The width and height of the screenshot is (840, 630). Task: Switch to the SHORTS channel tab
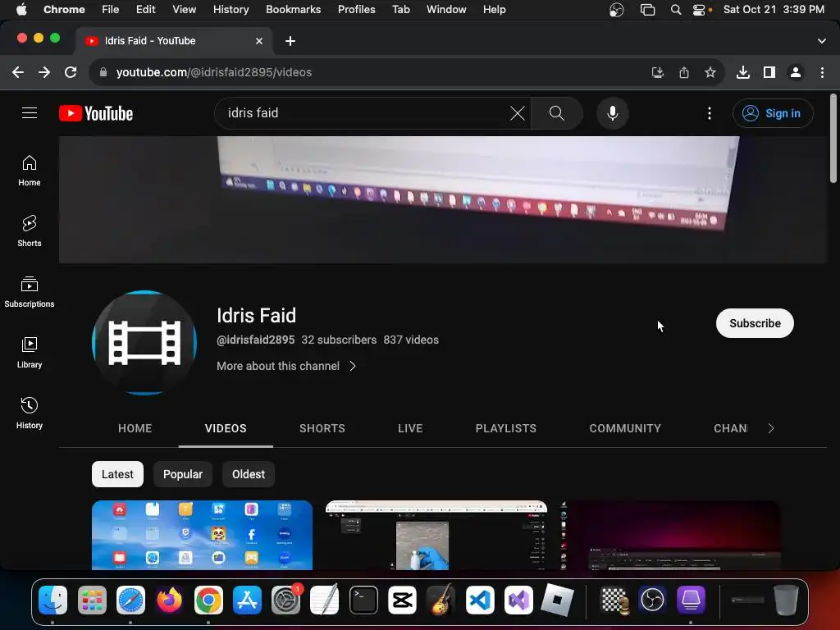click(x=322, y=428)
